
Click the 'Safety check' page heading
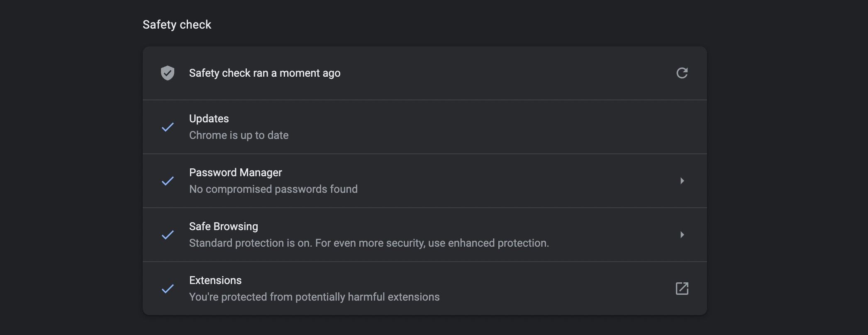[177, 24]
